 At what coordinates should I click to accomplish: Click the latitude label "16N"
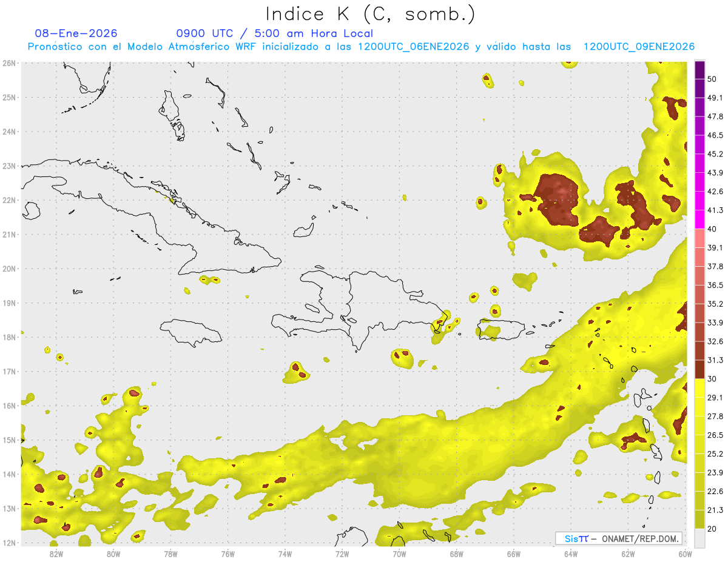(8, 406)
